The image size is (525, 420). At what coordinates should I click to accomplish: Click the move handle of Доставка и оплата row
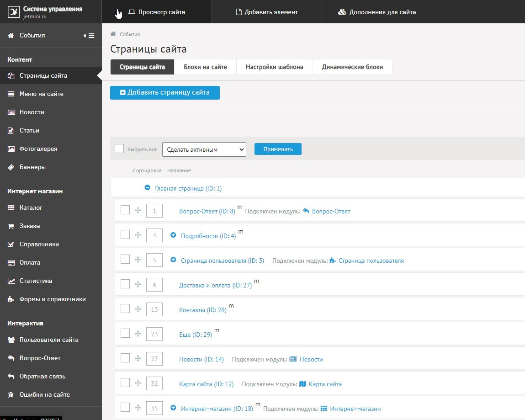[138, 284]
